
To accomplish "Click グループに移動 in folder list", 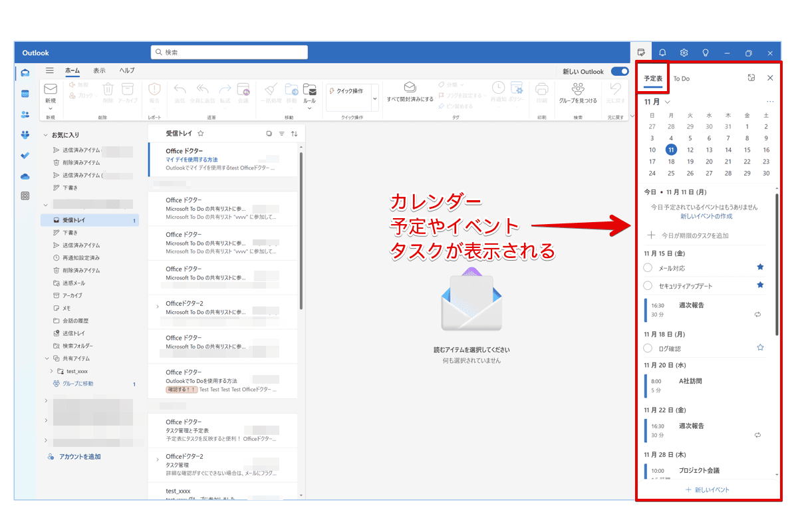I will [x=72, y=384].
